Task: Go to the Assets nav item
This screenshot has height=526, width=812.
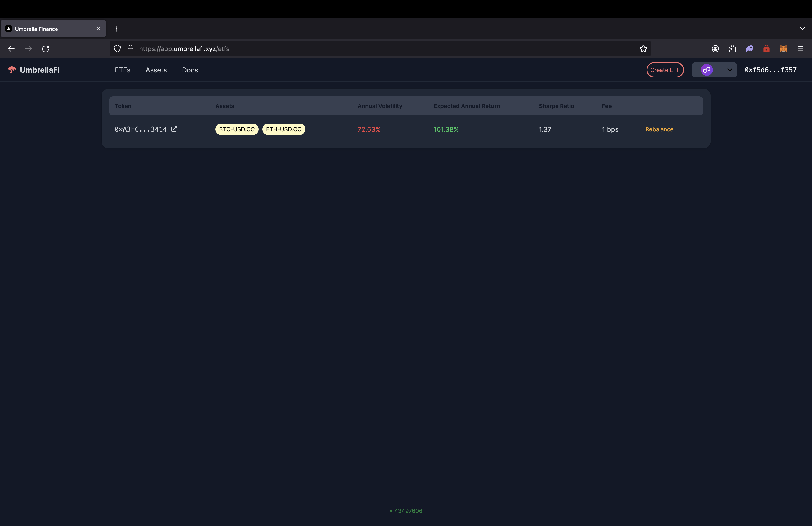Action: (156, 70)
